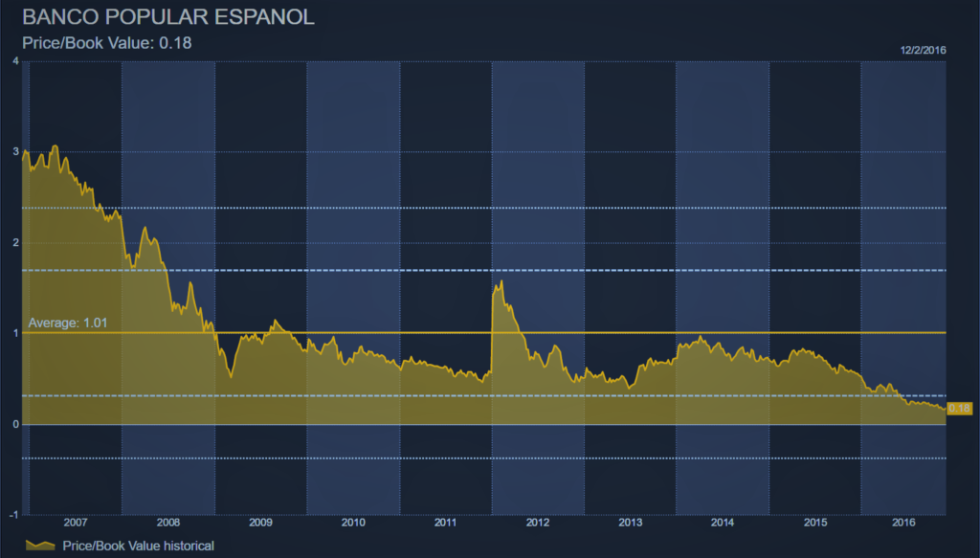
Task: Select the 2010 x-axis year label
Action: [353, 523]
